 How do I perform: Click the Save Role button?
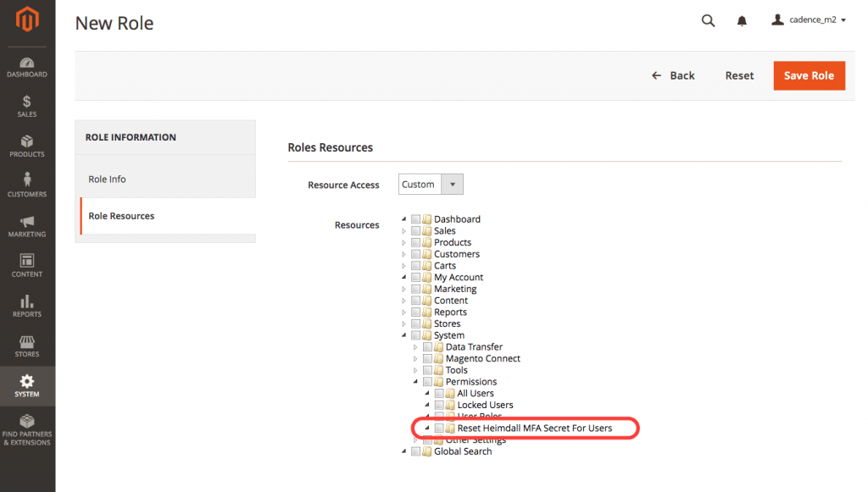pos(808,75)
